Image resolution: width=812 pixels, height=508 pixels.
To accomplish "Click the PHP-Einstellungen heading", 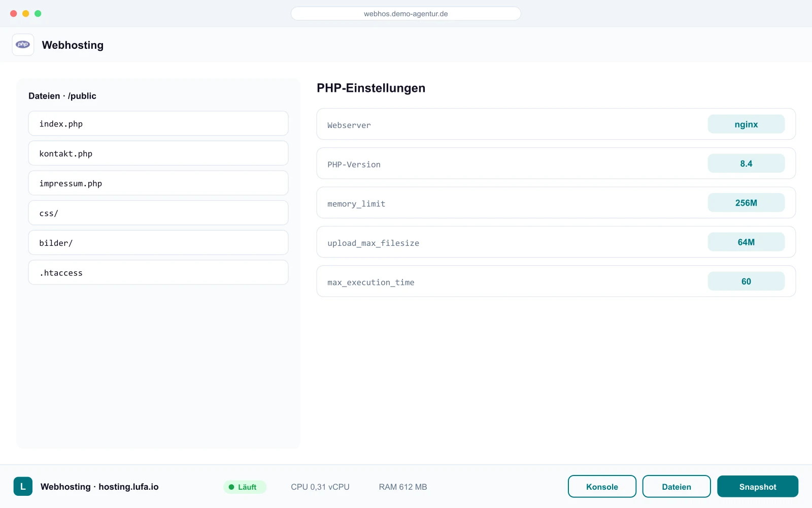I will tap(371, 88).
